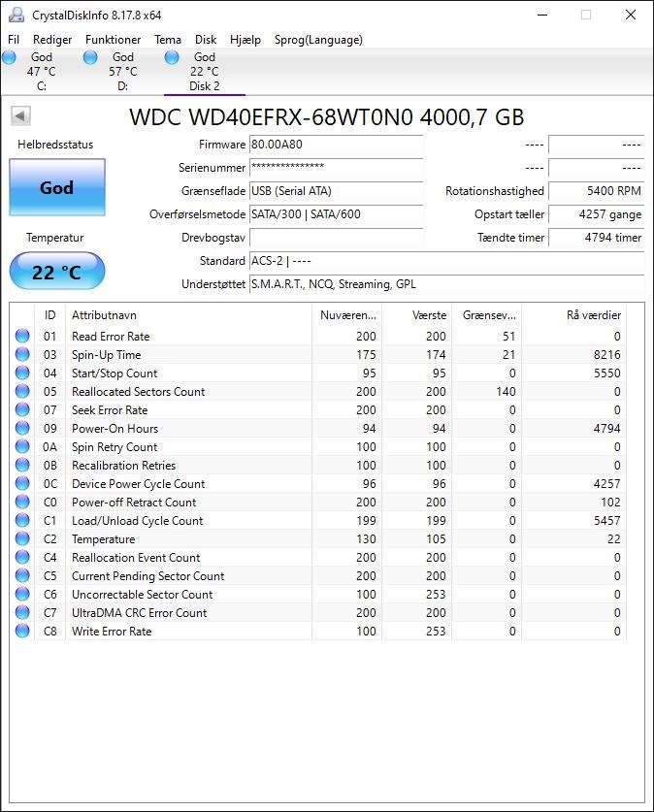Click the Værste column header
The height and width of the screenshot is (812, 654).
[x=417, y=315]
